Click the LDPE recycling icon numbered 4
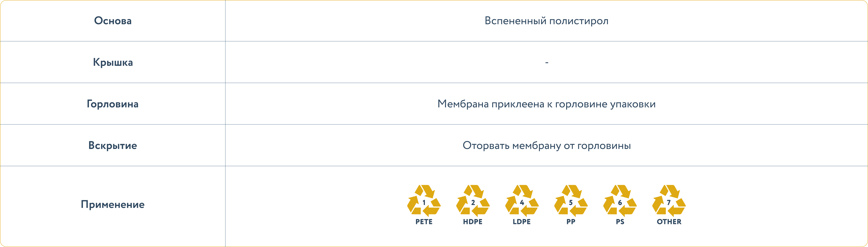The image size is (868, 247). coord(522,201)
